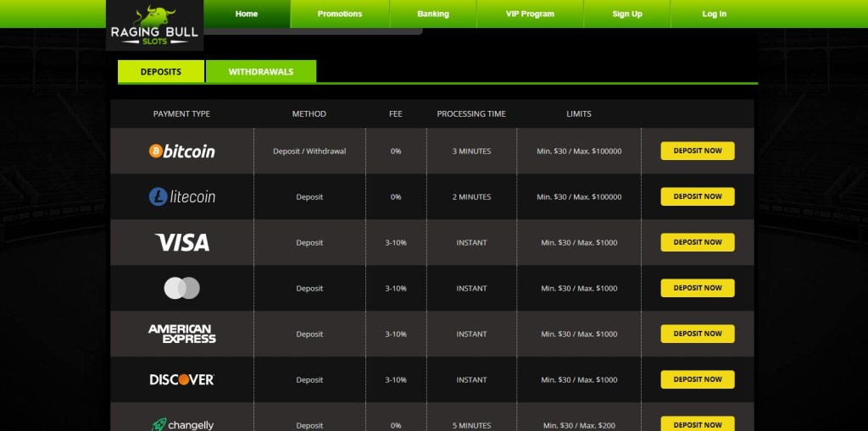Switch to the Withdrawals tab
This screenshot has width=868, height=431.
[260, 72]
